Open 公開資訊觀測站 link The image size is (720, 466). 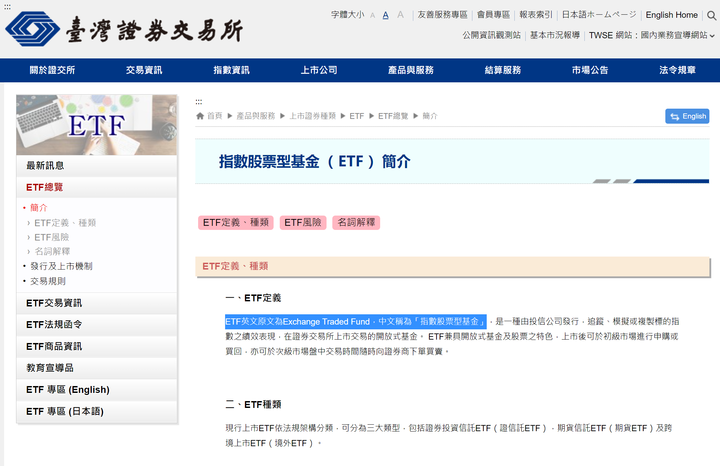tap(491, 35)
